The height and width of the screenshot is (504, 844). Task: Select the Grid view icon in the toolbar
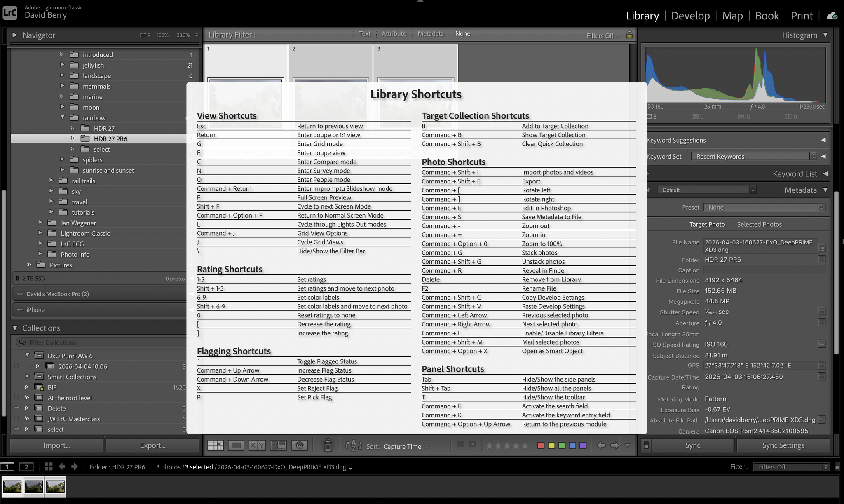[x=216, y=445]
